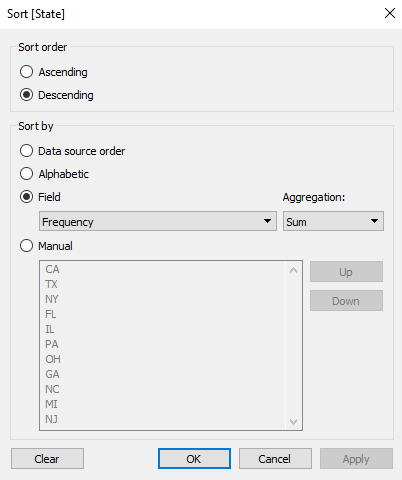Click the Clear button

click(47, 459)
